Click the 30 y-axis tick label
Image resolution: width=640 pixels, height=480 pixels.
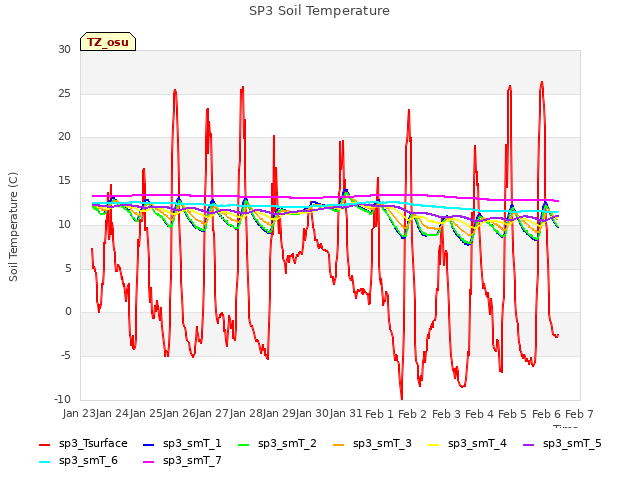64,49
